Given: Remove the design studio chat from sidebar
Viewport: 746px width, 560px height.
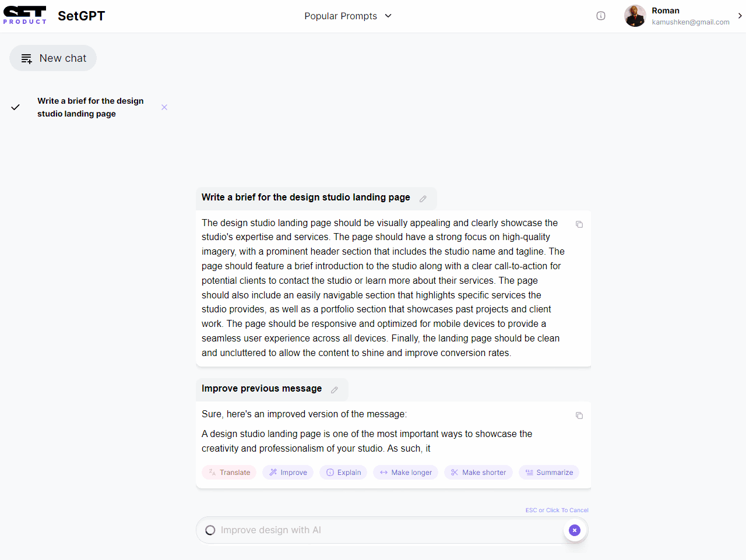Looking at the screenshot, I should tap(164, 107).
